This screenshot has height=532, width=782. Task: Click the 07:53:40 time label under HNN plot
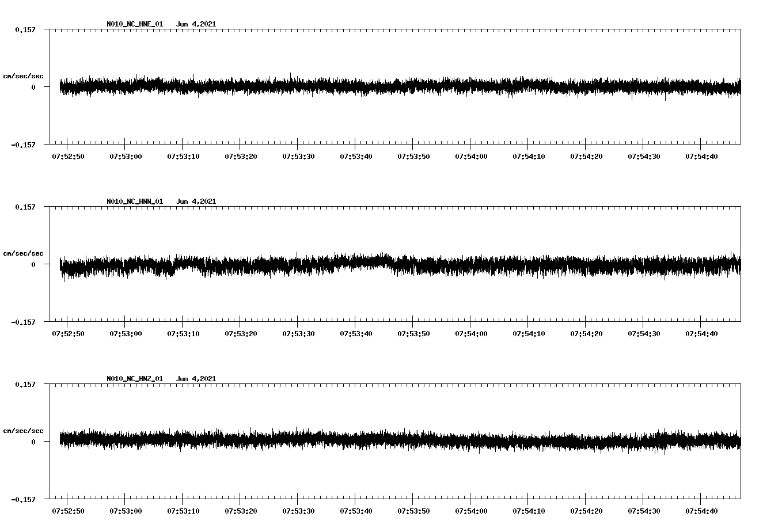tap(356, 333)
